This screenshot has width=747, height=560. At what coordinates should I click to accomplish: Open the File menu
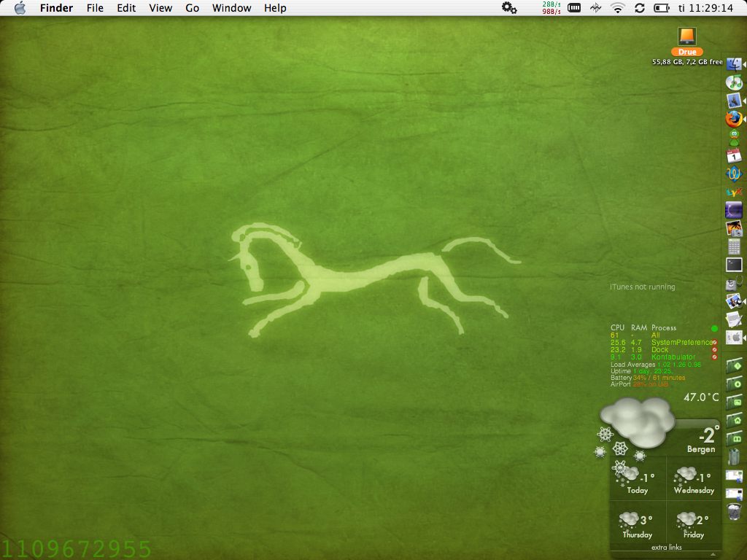click(x=95, y=8)
